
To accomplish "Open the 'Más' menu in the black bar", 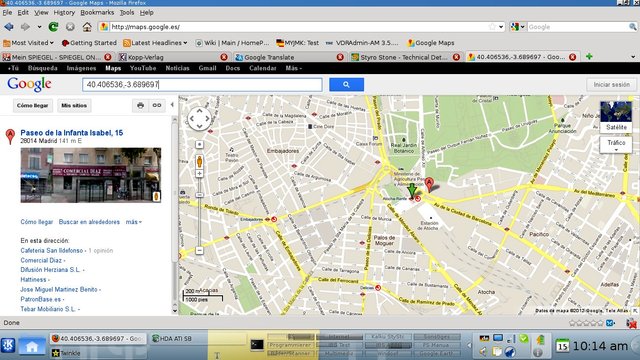I will (293, 68).
